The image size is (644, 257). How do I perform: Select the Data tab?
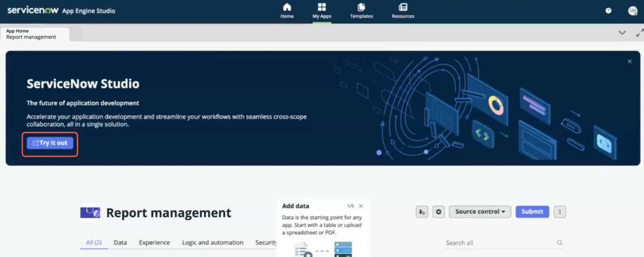click(x=121, y=242)
